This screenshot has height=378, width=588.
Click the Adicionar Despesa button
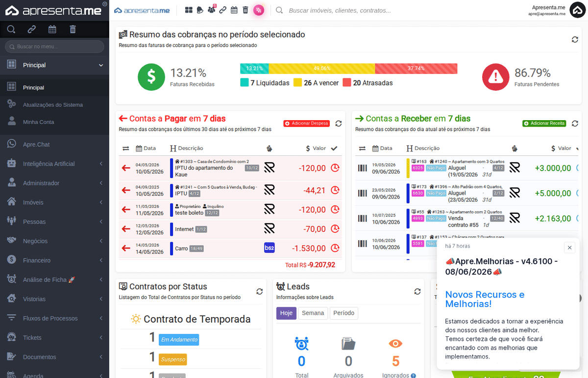pyautogui.click(x=307, y=124)
